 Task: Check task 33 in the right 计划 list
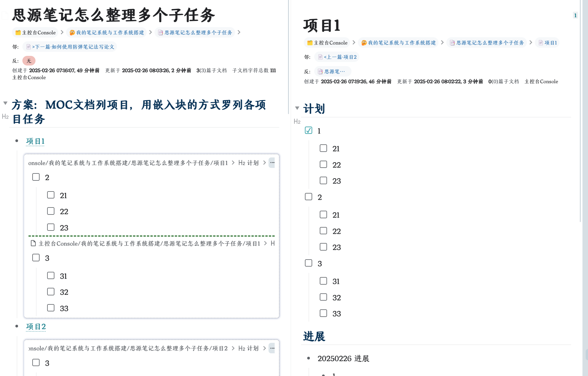323,313
